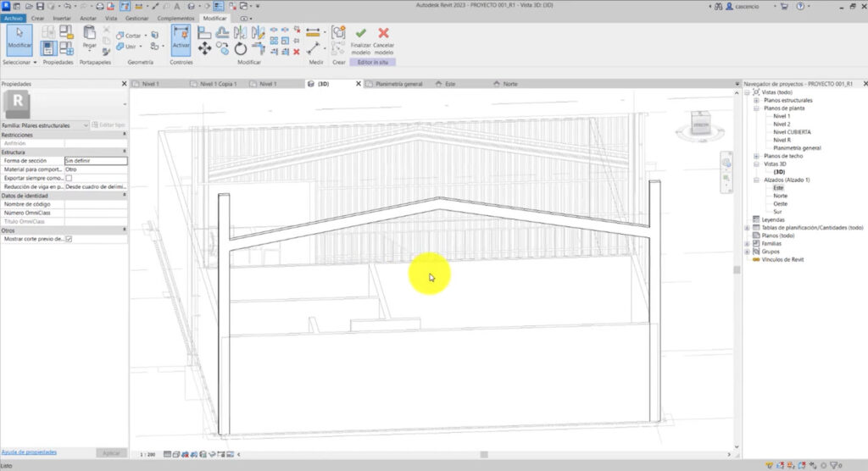This screenshot has height=471, width=868.
Task: Select the Move tool in Modificar panel
Action: click(x=204, y=49)
